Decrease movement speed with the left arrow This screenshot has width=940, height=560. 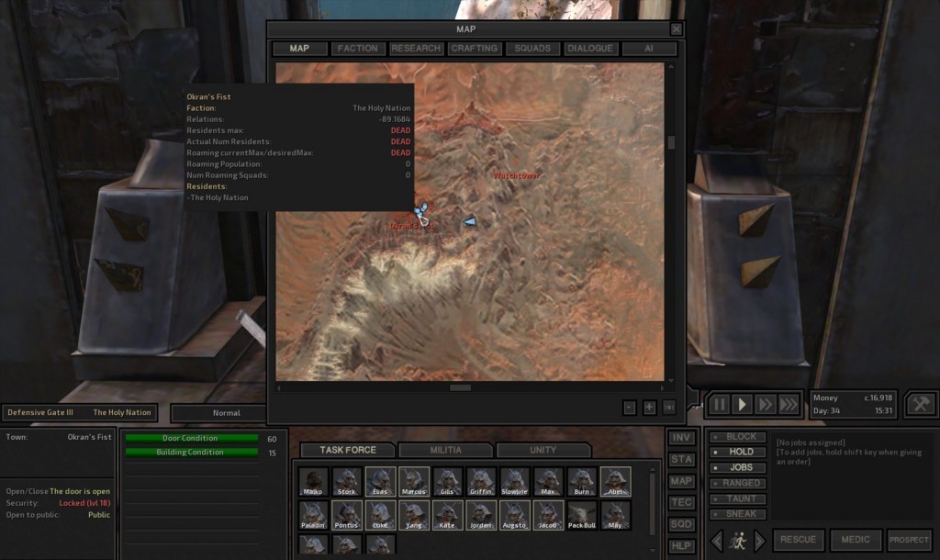point(717,541)
